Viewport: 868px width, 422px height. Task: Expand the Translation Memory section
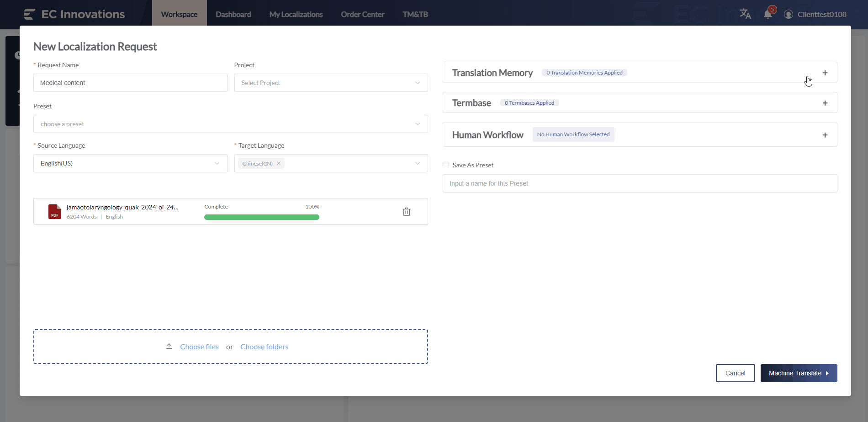(825, 73)
